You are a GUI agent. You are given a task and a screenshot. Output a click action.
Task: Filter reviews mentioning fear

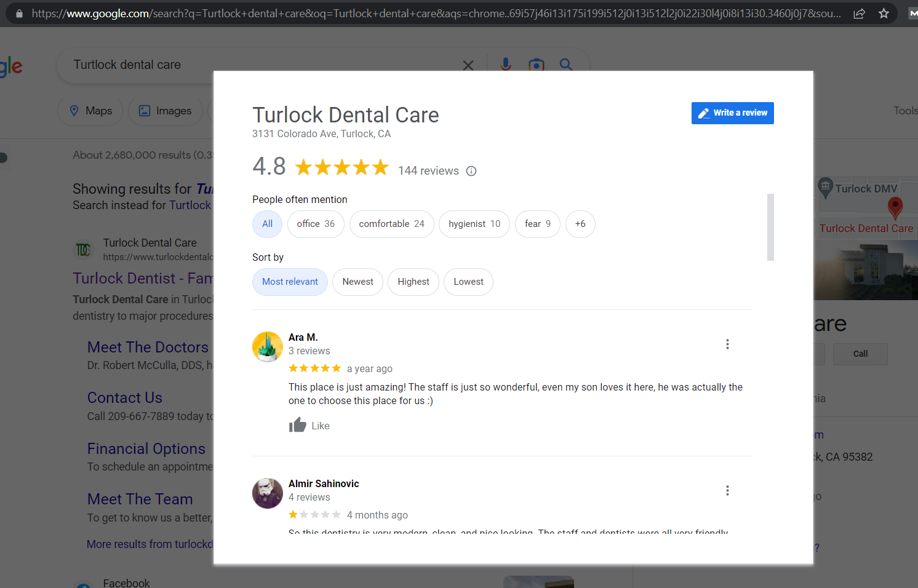(538, 224)
